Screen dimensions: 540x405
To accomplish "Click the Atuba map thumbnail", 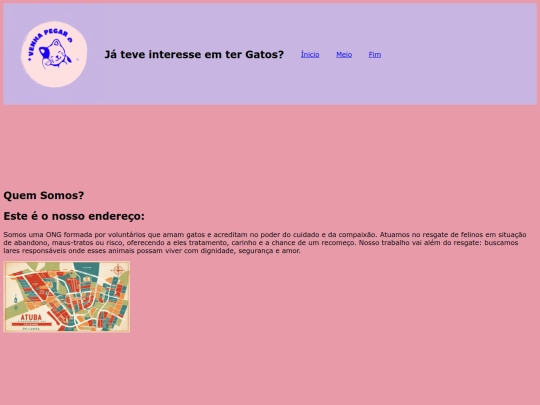I will pos(67,297).
